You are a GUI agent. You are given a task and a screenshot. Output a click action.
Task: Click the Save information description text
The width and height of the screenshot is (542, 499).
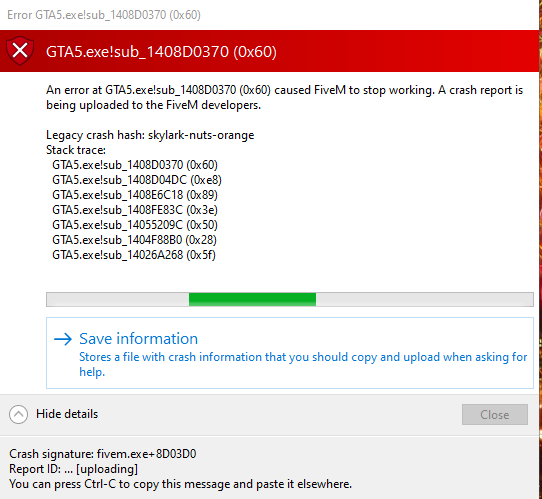pyautogui.click(x=303, y=364)
